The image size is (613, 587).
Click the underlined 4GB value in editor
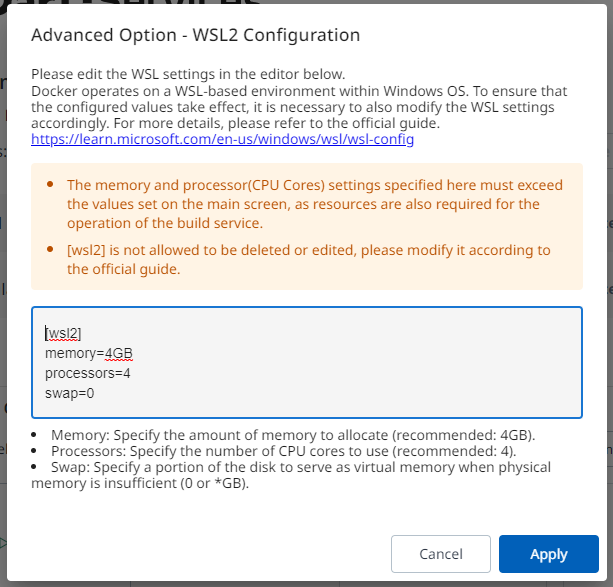tap(119, 353)
